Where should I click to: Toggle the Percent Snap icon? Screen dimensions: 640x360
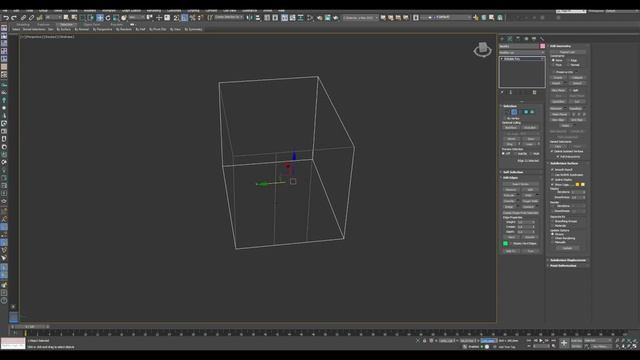click(192, 18)
